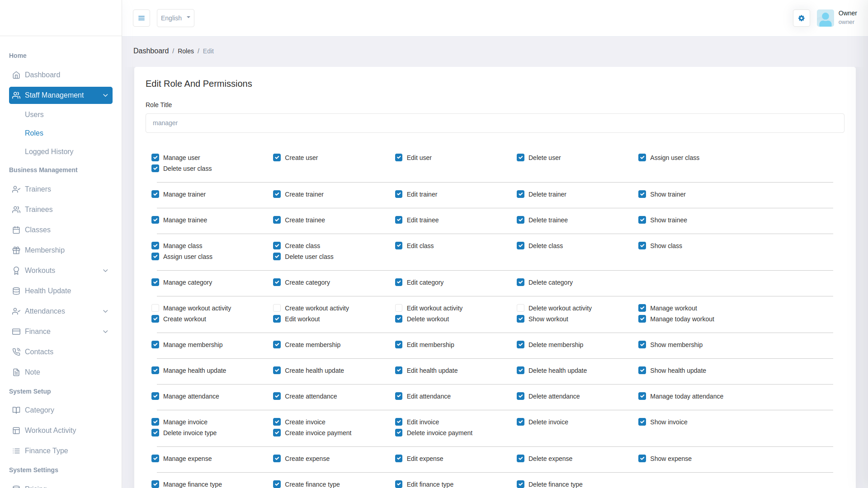Click the Membership gift icon
868x488 pixels.
coord(16,250)
